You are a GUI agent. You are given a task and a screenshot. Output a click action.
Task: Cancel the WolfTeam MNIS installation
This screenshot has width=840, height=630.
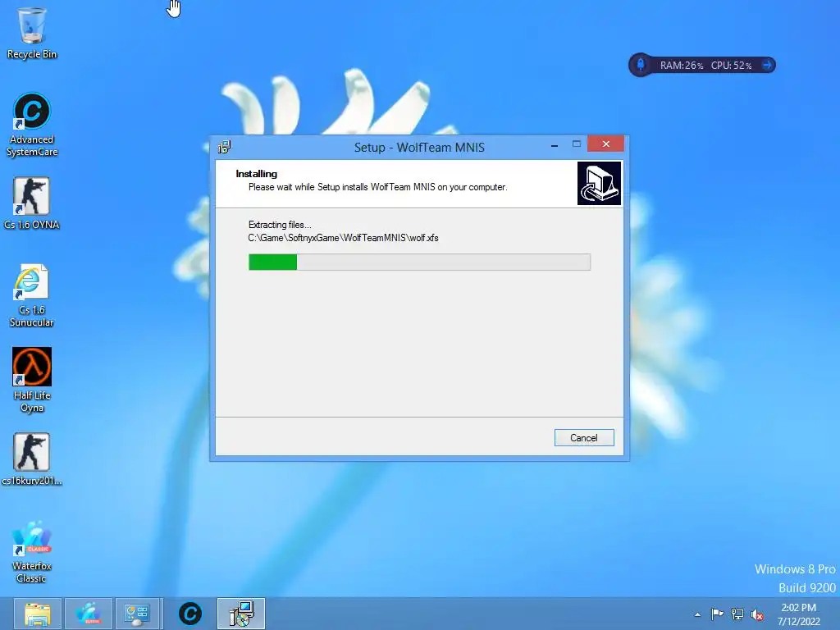tap(584, 438)
